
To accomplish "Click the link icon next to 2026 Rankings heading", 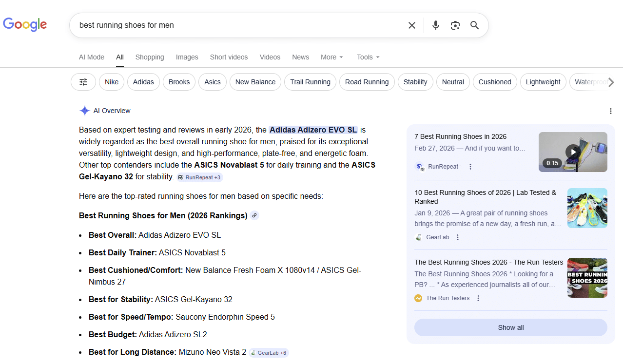I will click(254, 215).
